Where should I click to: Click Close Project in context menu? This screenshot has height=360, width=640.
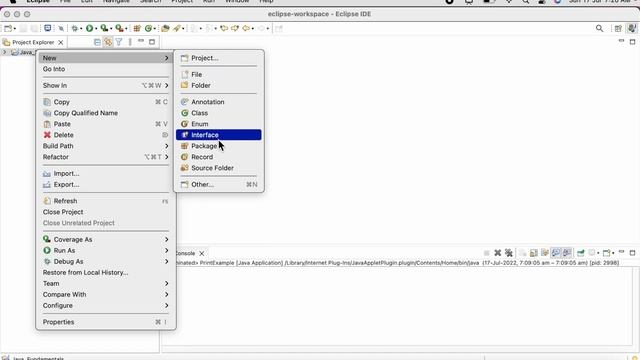105,212
